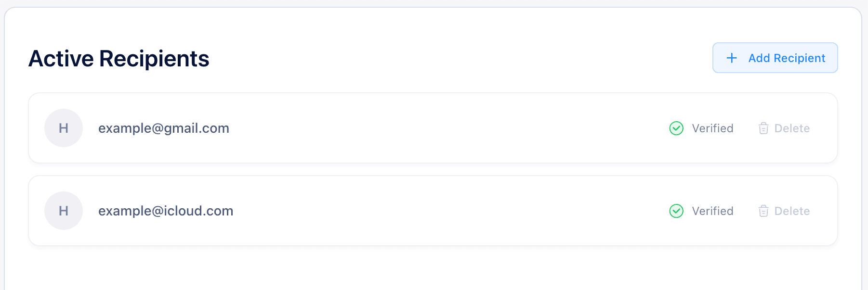Click empty middle area of the gmail recipient row
This screenshot has height=290, width=868.
tap(434, 128)
